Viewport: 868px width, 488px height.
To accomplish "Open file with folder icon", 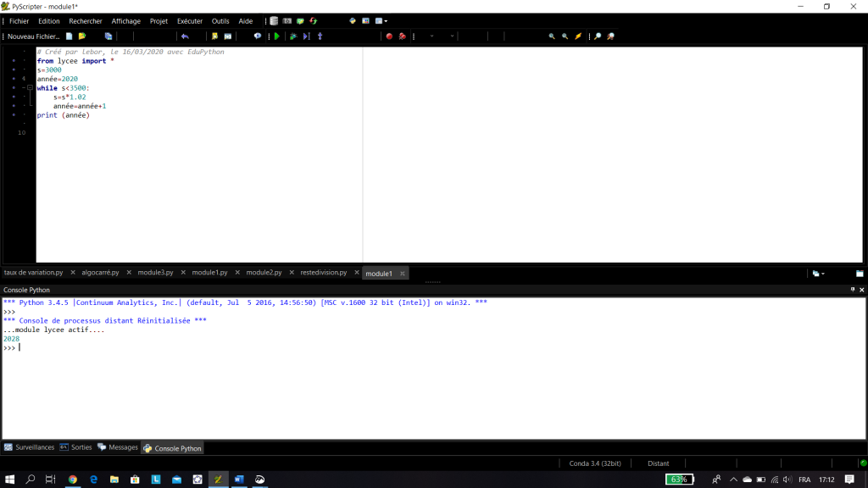I will click(82, 36).
